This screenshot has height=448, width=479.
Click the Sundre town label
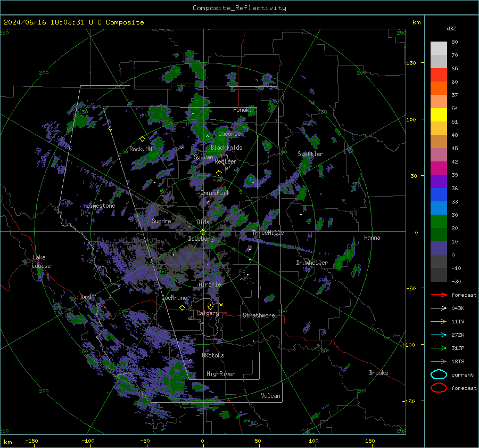161,221
